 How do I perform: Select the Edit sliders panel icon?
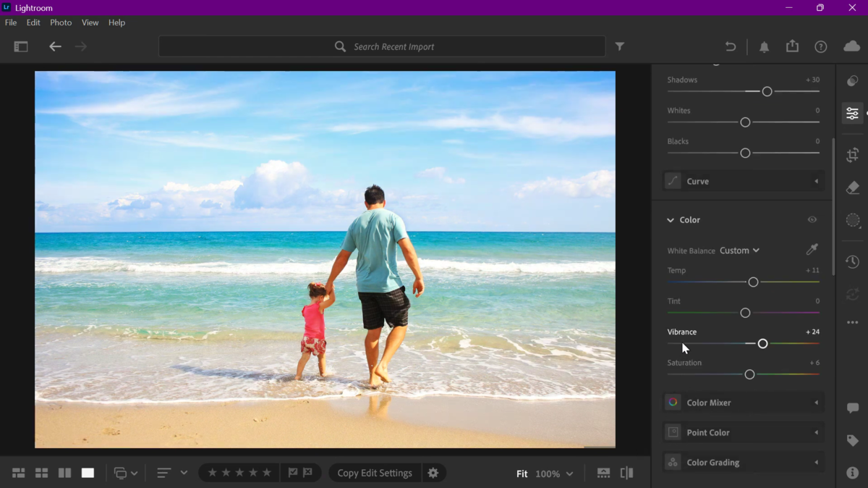[x=853, y=113]
